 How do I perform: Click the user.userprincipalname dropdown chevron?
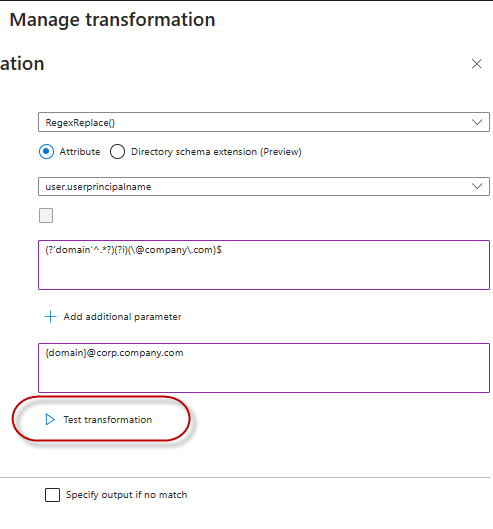[477, 186]
